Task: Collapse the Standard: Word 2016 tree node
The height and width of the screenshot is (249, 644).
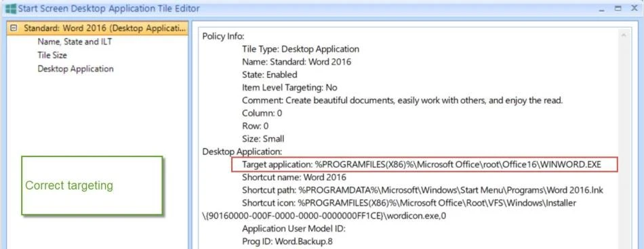Action: [x=14, y=28]
